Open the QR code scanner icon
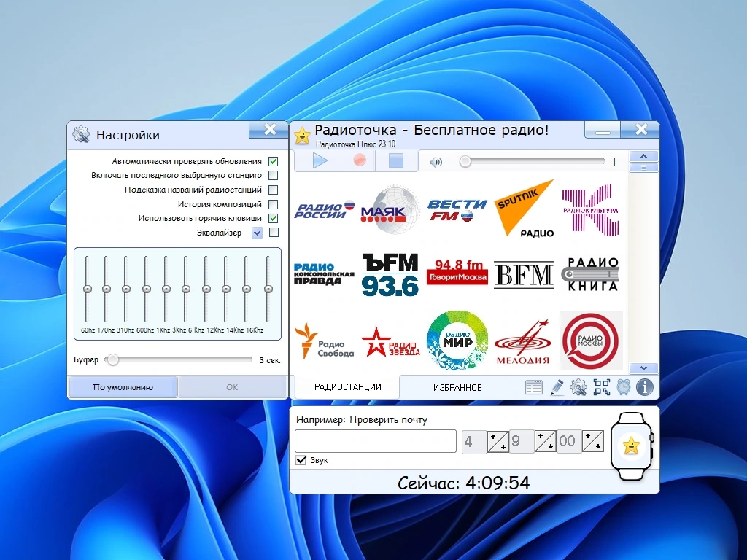Screen dimensions: 747x560 point(601,387)
